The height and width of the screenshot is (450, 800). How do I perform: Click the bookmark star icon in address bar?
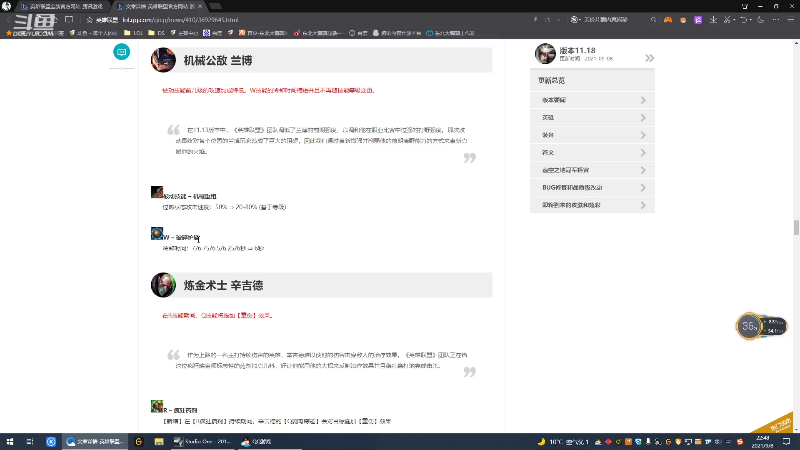coord(89,20)
